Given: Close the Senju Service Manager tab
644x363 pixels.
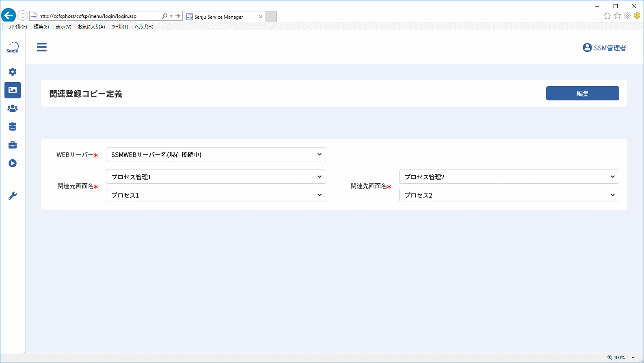Looking at the screenshot, I should pos(261,17).
